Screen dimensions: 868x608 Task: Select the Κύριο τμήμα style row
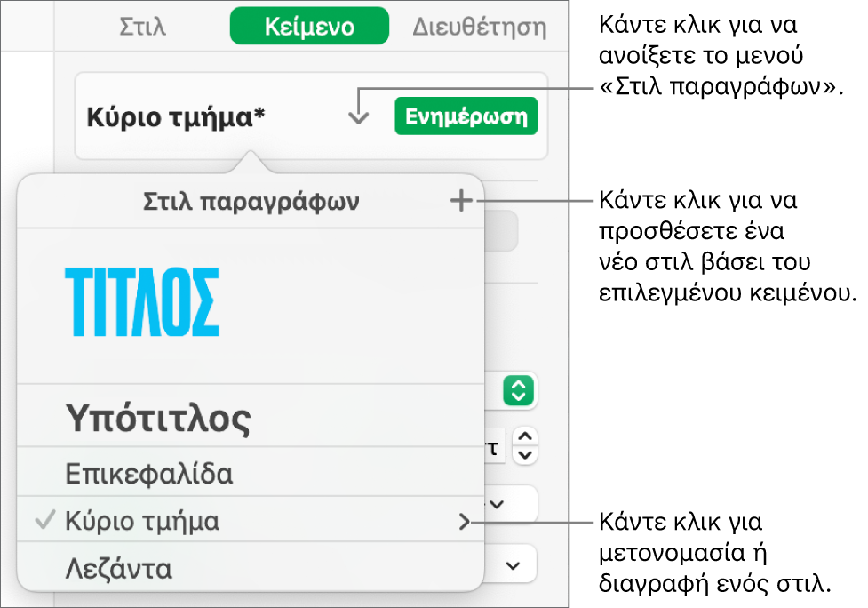point(251,520)
